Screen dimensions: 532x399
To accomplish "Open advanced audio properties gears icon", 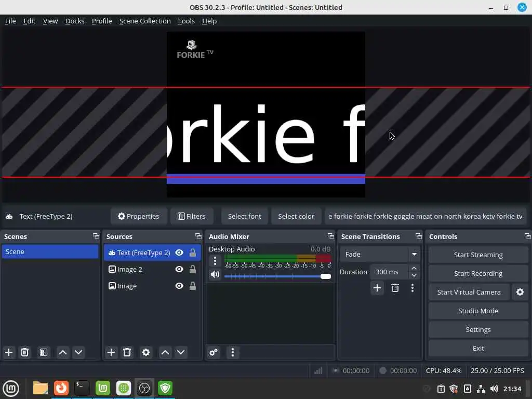I will (x=214, y=352).
